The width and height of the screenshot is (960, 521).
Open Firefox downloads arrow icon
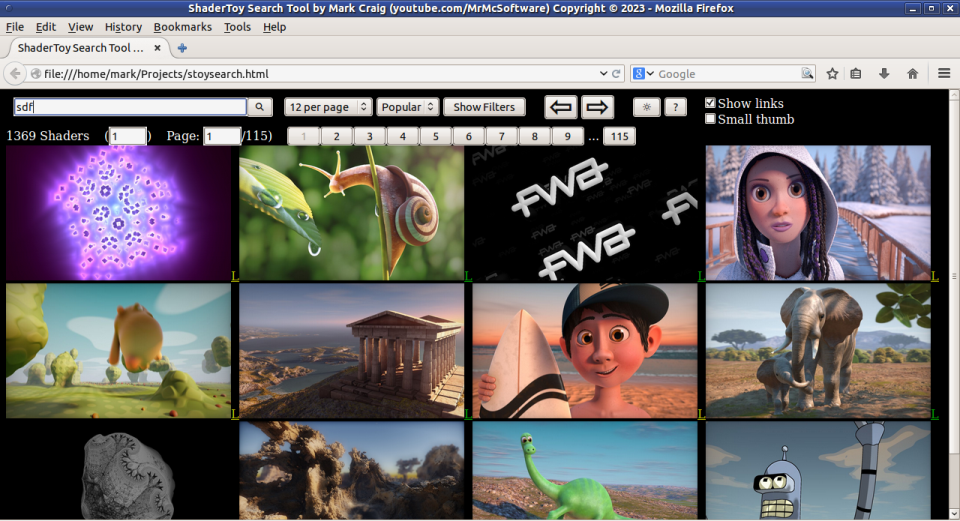(x=883, y=73)
